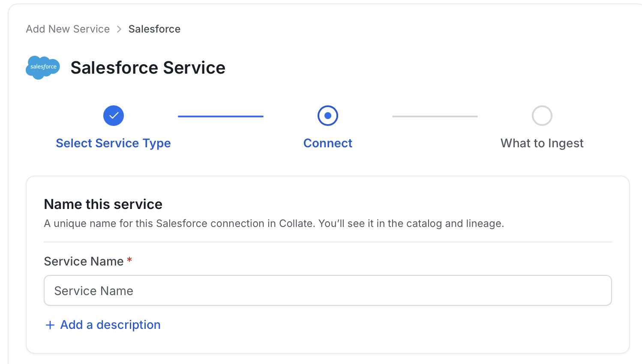Click the Salesforce Service page title

click(148, 68)
